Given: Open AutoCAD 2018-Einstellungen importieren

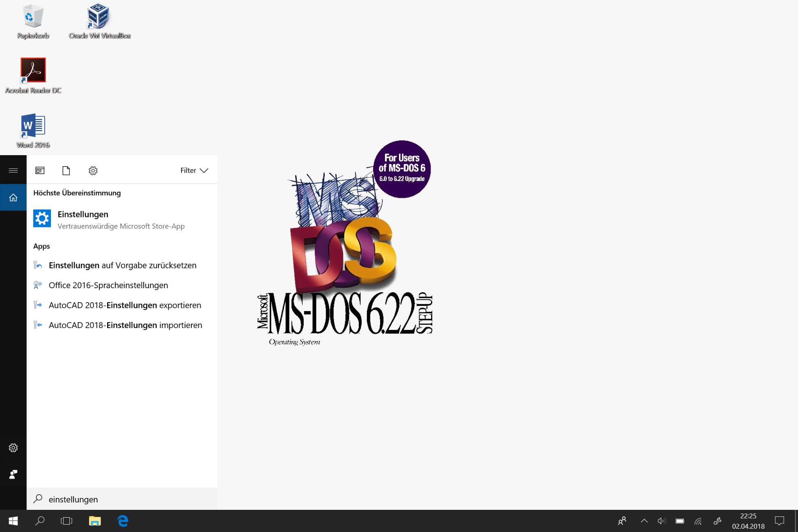Looking at the screenshot, I should pos(122,325).
